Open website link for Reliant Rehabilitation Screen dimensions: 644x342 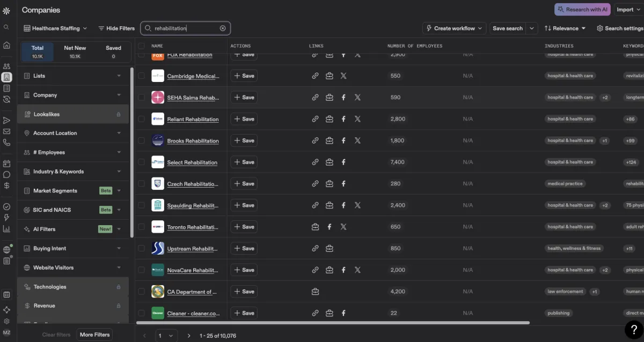click(316, 119)
